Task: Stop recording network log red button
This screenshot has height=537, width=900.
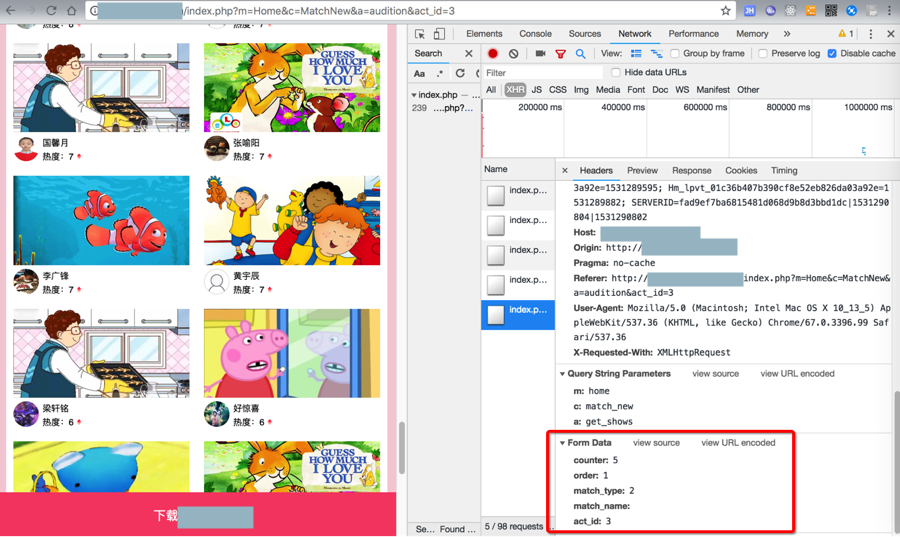Action: 492,53
